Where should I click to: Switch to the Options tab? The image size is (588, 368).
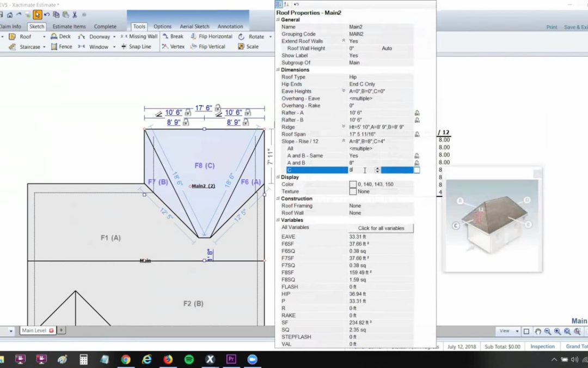(x=162, y=27)
